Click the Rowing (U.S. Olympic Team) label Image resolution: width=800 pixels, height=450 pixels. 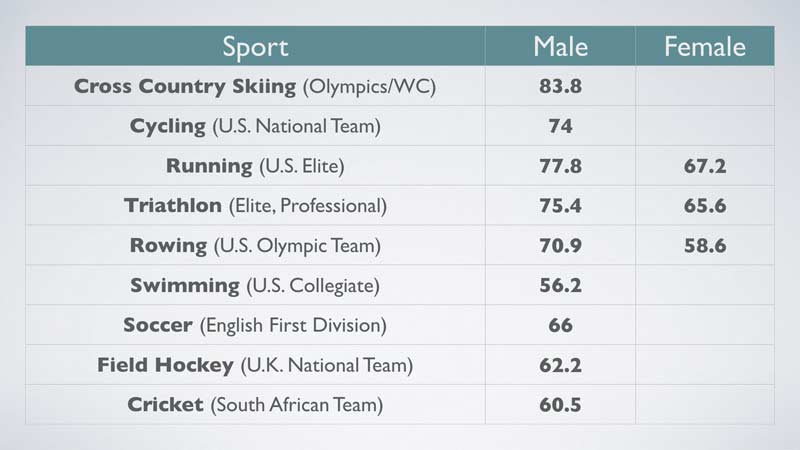point(255,245)
